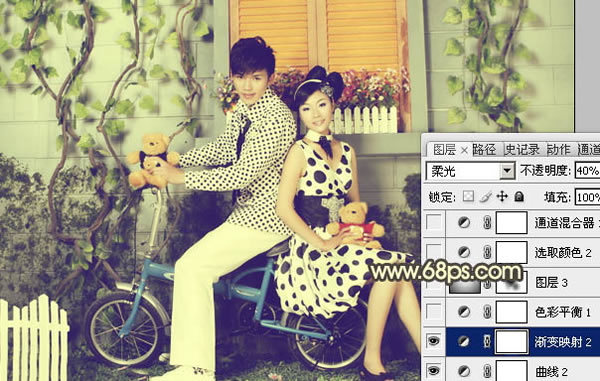Viewport: 600px width, 381px height.
Task: Click the opacity 40% field
Action: 587,171
